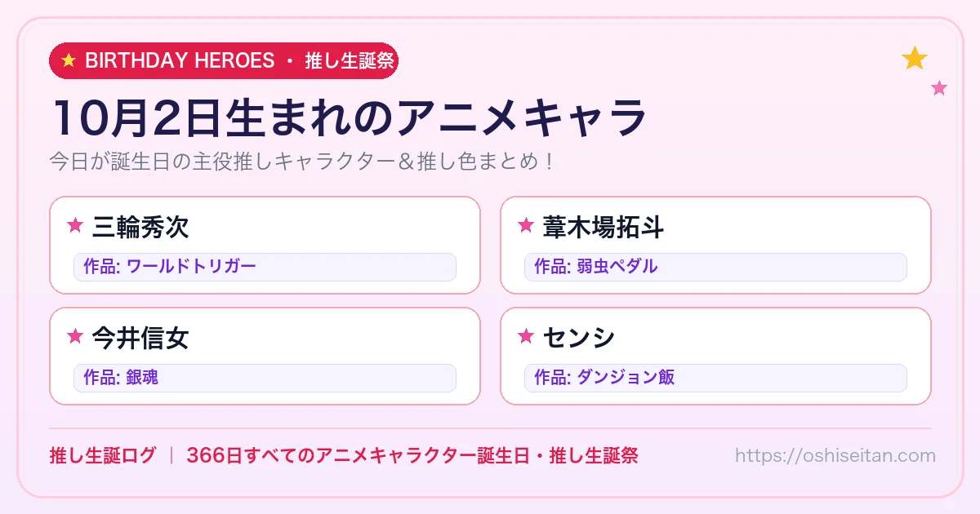Viewport: 980px width, 514px height.
Task: Click the pink star beside 三輪秀次
Action: point(75,225)
